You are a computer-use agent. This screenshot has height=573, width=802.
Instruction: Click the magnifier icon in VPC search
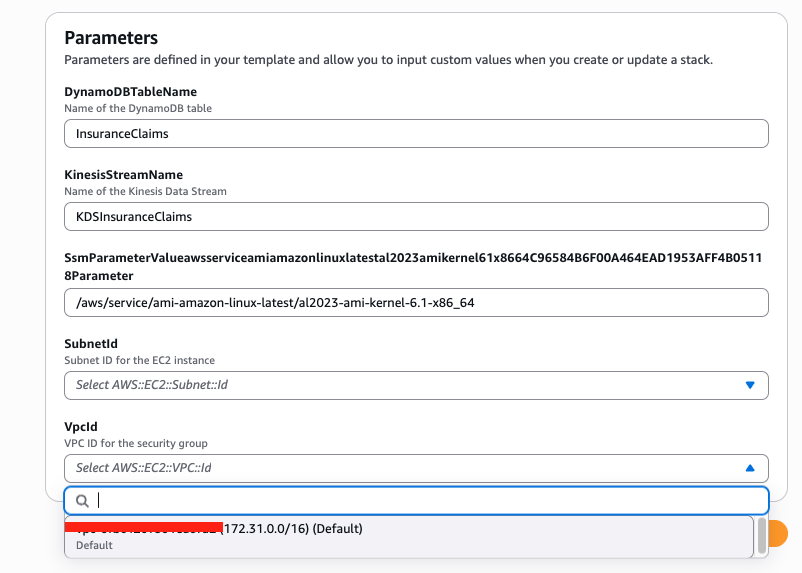83,501
